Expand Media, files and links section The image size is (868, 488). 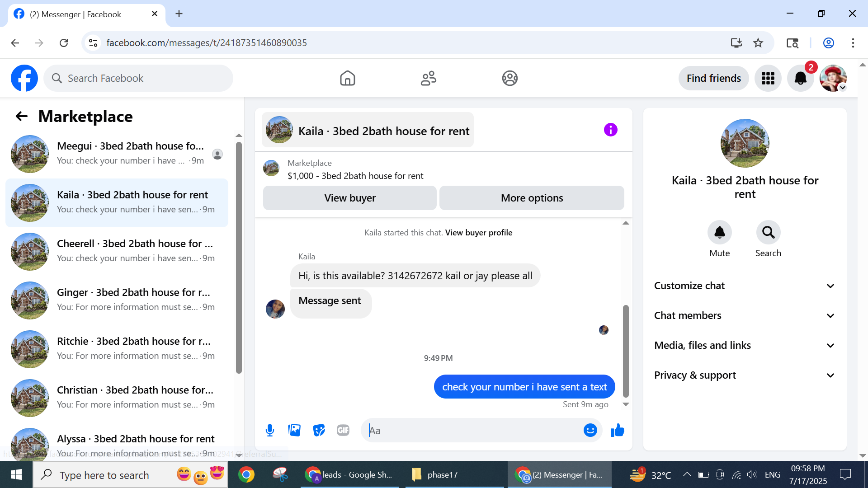click(745, 345)
